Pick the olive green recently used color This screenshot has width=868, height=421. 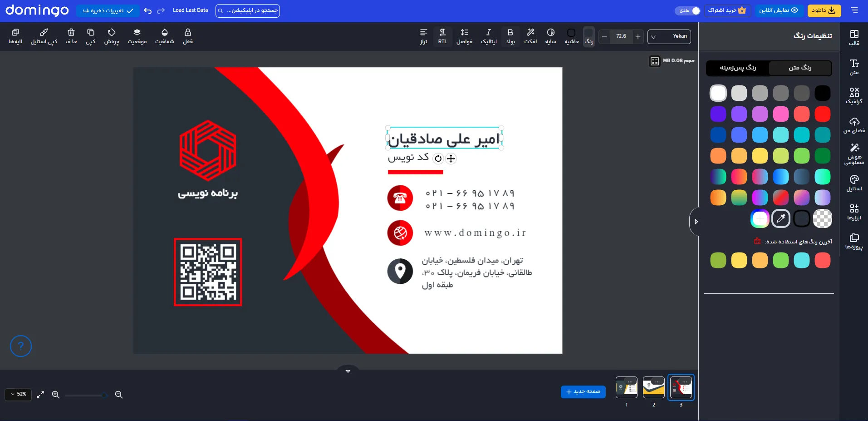click(718, 260)
